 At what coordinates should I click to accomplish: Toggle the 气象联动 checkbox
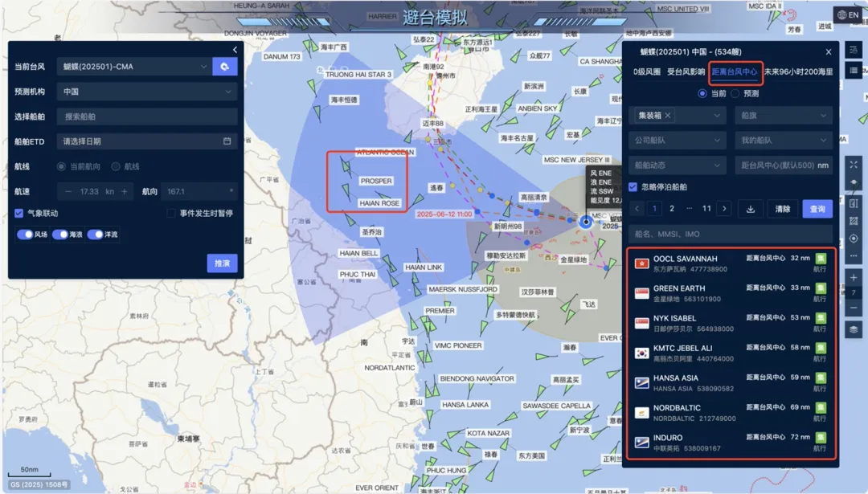(18, 213)
